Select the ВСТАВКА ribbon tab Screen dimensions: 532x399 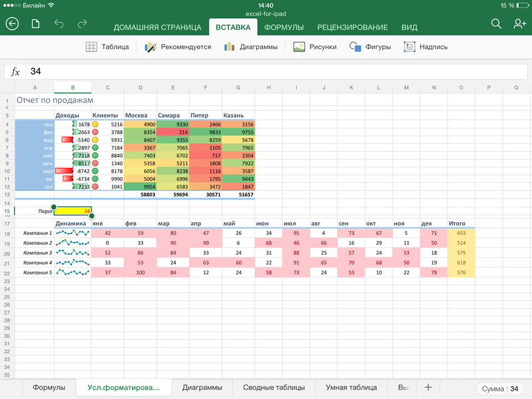[233, 28]
